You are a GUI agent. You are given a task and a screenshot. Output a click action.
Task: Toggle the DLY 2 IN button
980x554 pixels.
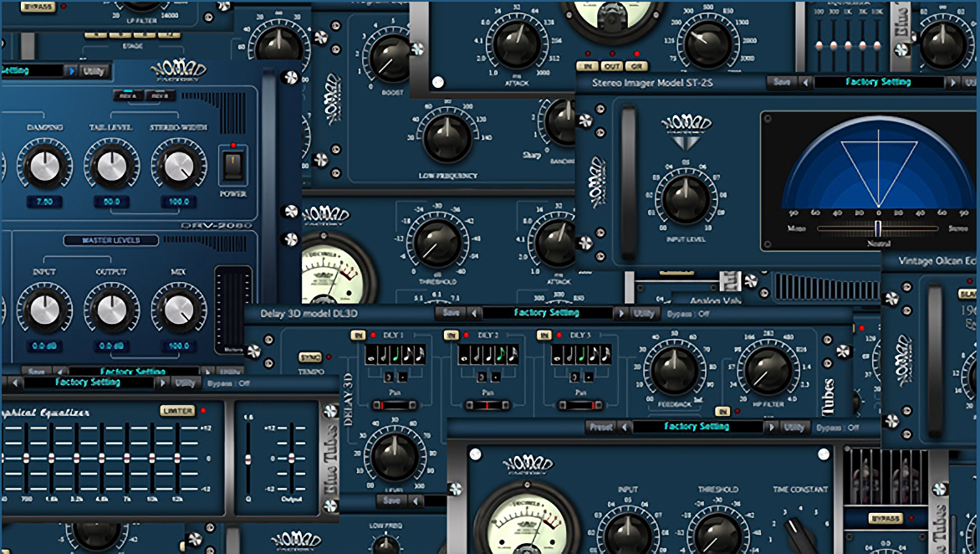click(452, 336)
